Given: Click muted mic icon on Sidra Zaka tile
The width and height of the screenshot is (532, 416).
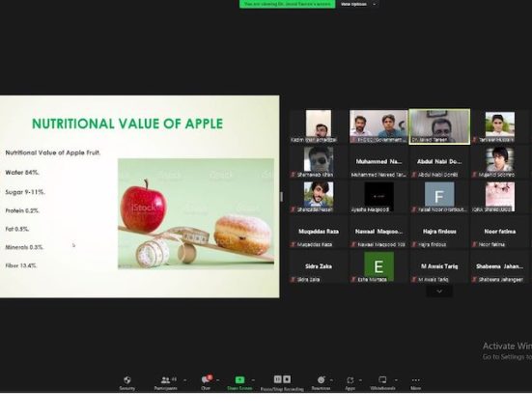Looking at the screenshot, I should click(x=293, y=280).
